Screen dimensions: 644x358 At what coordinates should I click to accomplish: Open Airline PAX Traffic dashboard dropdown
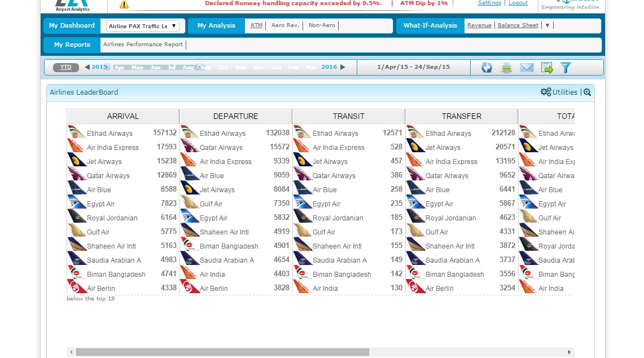[x=142, y=26]
